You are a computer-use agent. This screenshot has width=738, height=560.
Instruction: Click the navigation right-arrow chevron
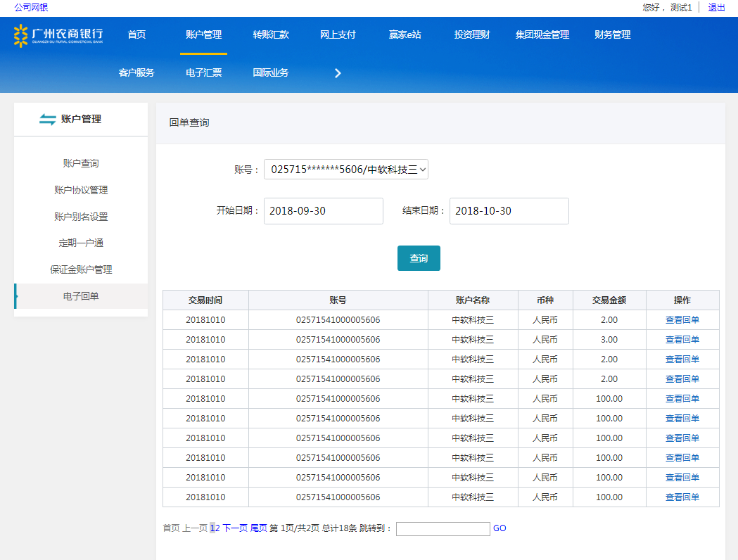(x=338, y=73)
